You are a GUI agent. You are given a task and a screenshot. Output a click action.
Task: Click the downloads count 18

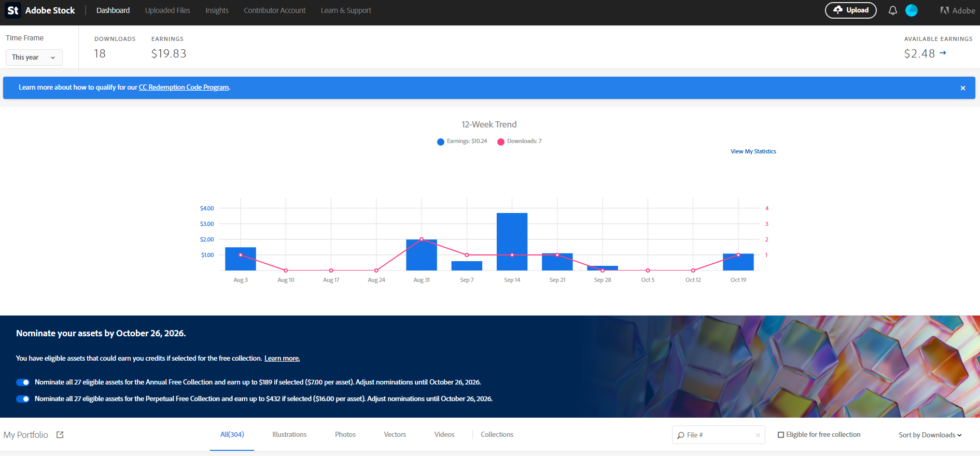point(100,54)
